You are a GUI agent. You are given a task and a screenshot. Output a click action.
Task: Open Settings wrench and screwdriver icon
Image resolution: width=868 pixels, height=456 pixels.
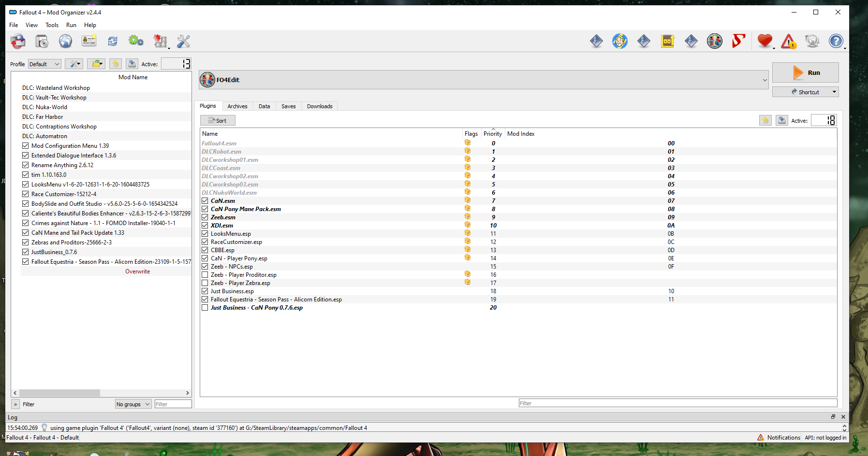[184, 42]
